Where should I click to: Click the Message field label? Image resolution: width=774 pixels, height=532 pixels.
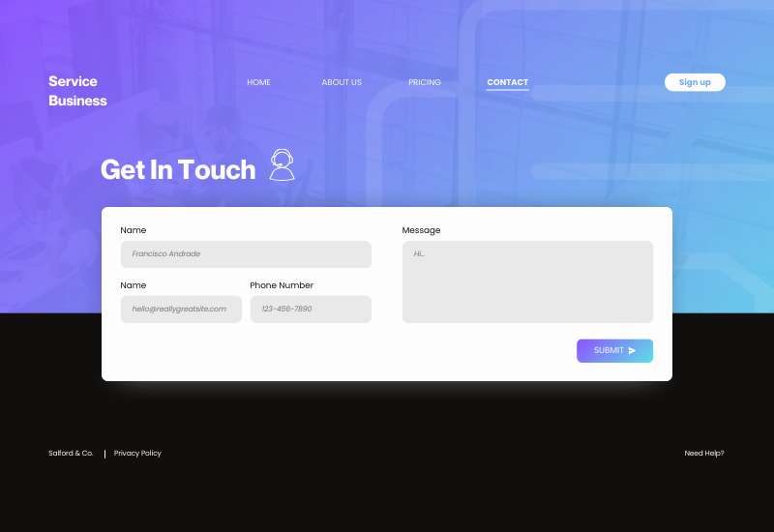point(421,230)
